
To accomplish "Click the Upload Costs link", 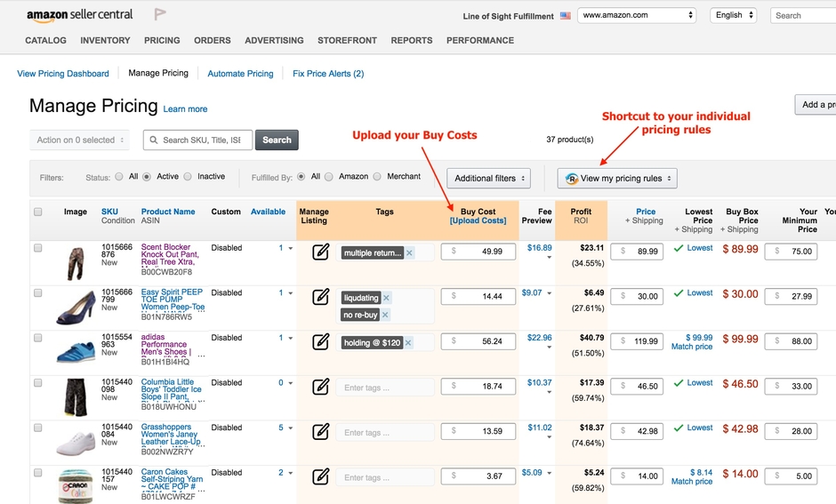I will click(478, 220).
